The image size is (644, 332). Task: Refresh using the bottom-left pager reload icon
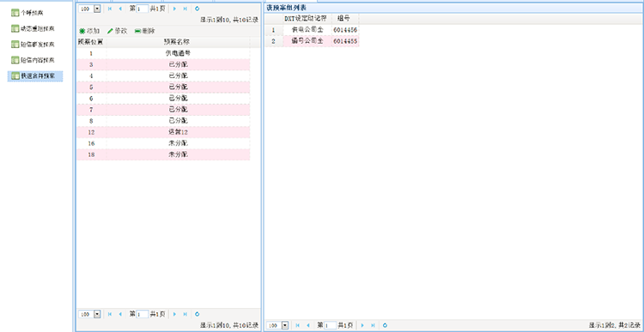coord(197,314)
